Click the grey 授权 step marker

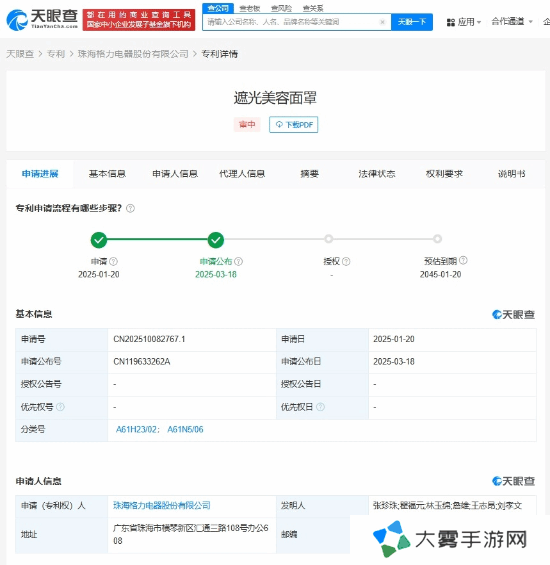(x=328, y=239)
